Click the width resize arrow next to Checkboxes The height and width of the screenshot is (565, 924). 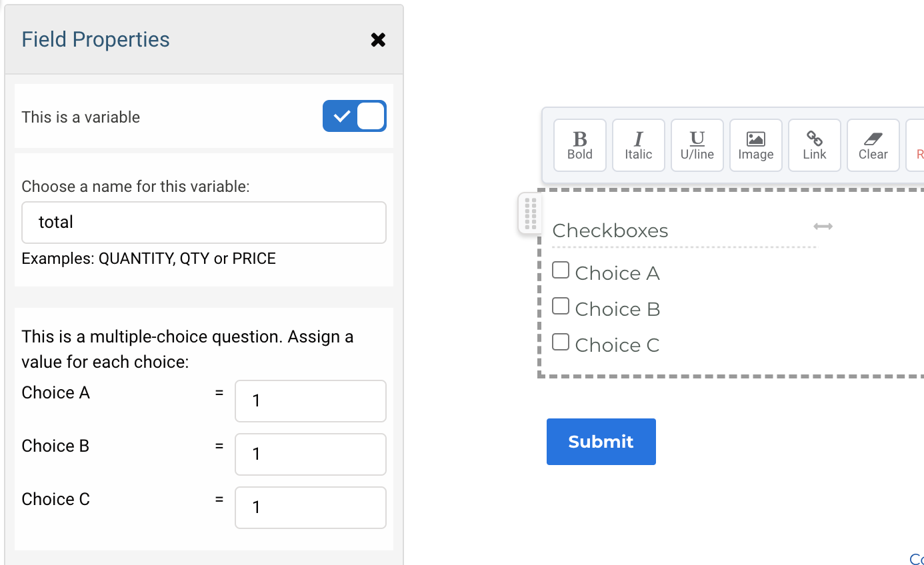pos(823,227)
